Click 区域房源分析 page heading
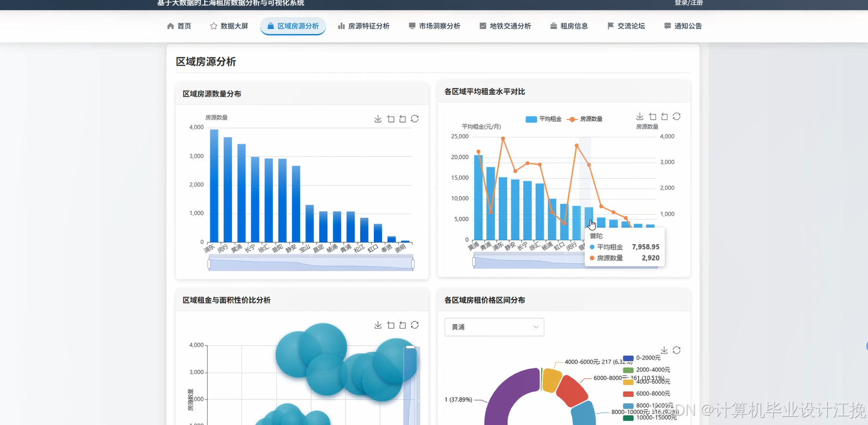This screenshot has height=425, width=868. [x=206, y=62]
